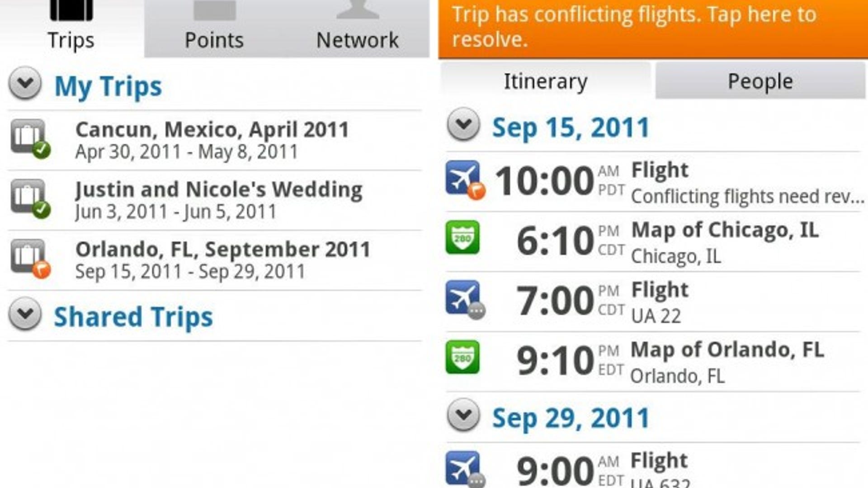Tap the Wedding trip suitcase icon
The image size is (868, 488).
click(29, 197)
